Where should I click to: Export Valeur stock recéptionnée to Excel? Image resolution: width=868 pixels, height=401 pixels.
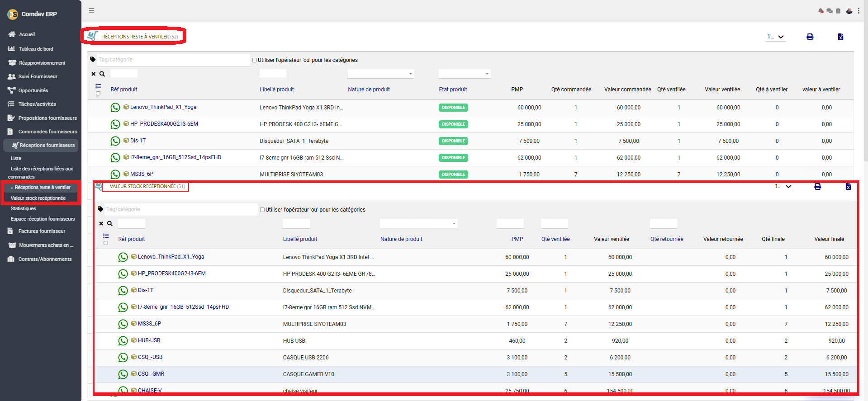(x=848, y=186)
